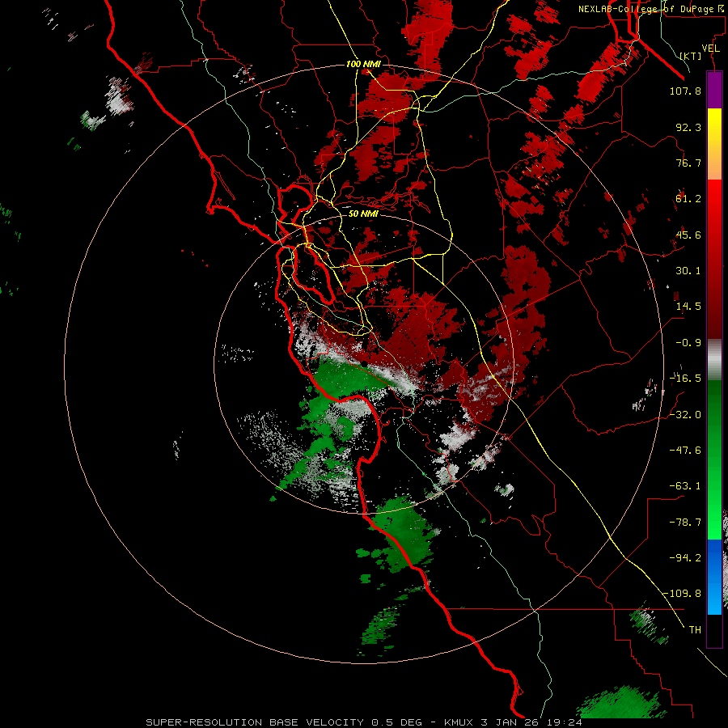
Task: Click the 45.6 velocity scale value
Action: pyautogui.click(x=688, y=235)
